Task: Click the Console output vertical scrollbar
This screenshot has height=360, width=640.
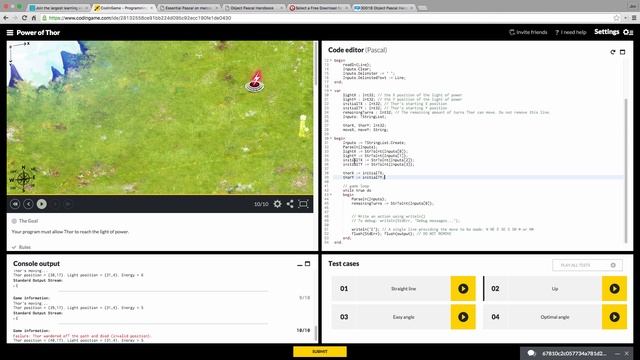Action: tap(316, 333)
